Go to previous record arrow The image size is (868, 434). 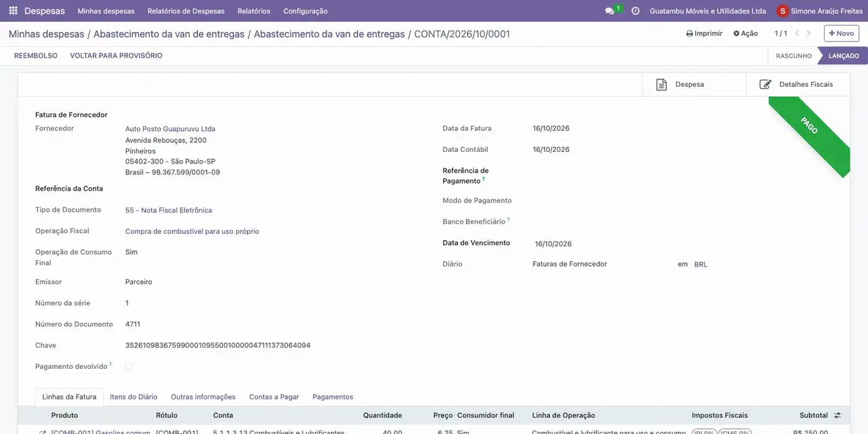797,33
